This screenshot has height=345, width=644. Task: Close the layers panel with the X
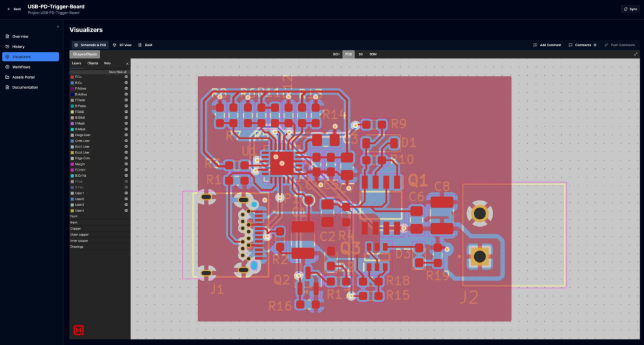[127, 64]
